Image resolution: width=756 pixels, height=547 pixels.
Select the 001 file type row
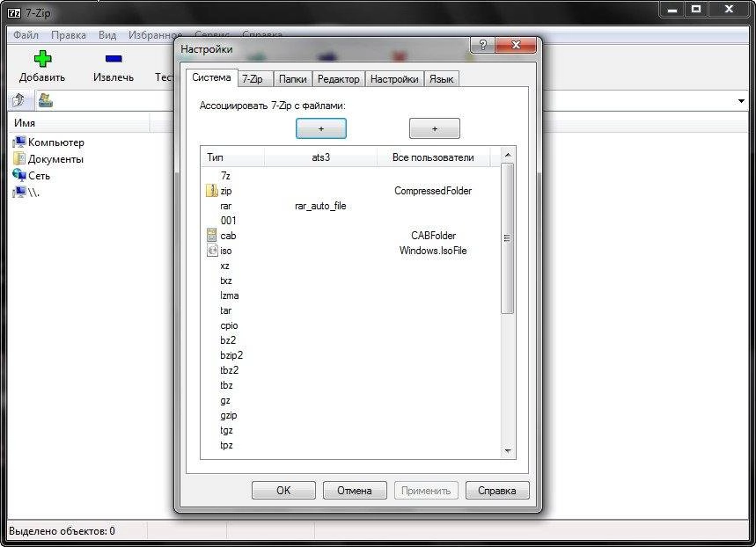[351, 221]
